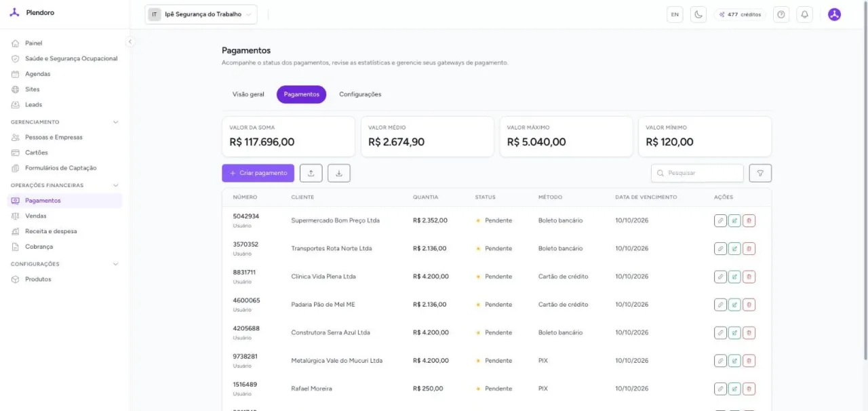
Task: Switch to the Configurações tab
Action: tap(360, 94)
